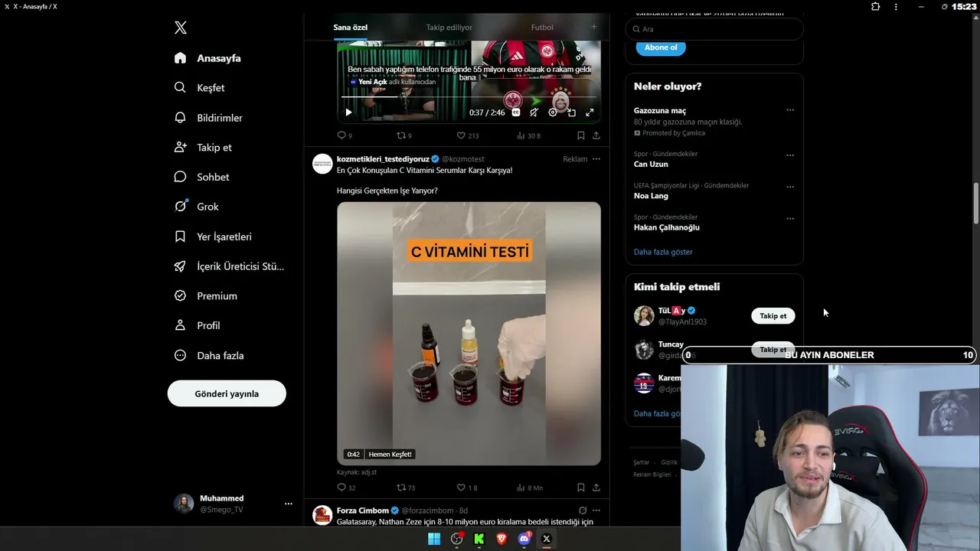The height and width of the screenshot is (551, 980).
Task: Click the Gönderi yayınla button
Action: coord(227,393)
